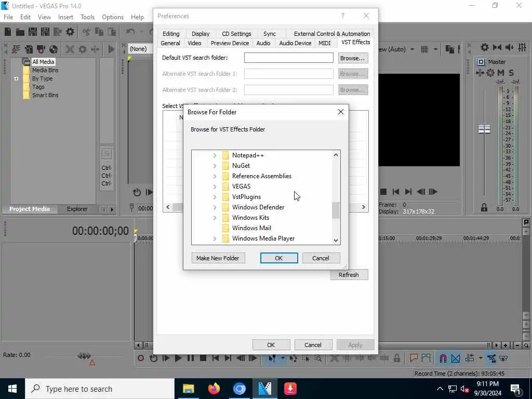Expand the Notepad++ folder in tree
Screen dimensions: 532x399
pos(215,155)
